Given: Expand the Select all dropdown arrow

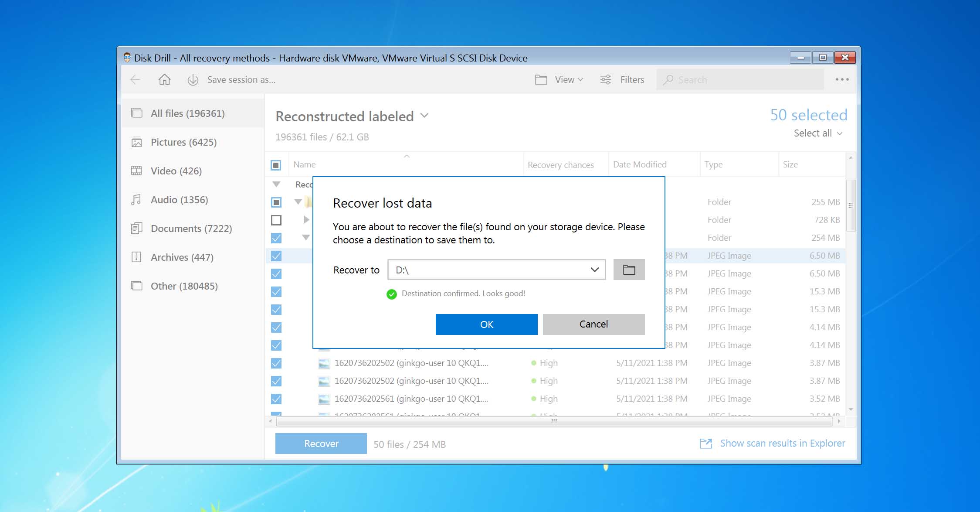Looking at the screenshot, I should pyautogui.click(x=840, y=134).
